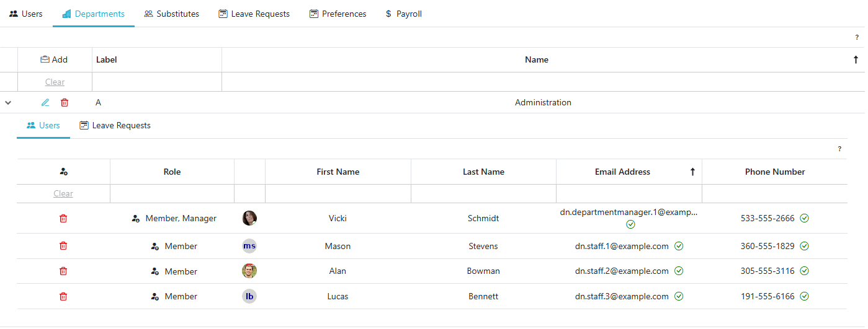This screenshot has width=868, height=329.
Task: Clear the user list filters
Action: pos(63,194)
